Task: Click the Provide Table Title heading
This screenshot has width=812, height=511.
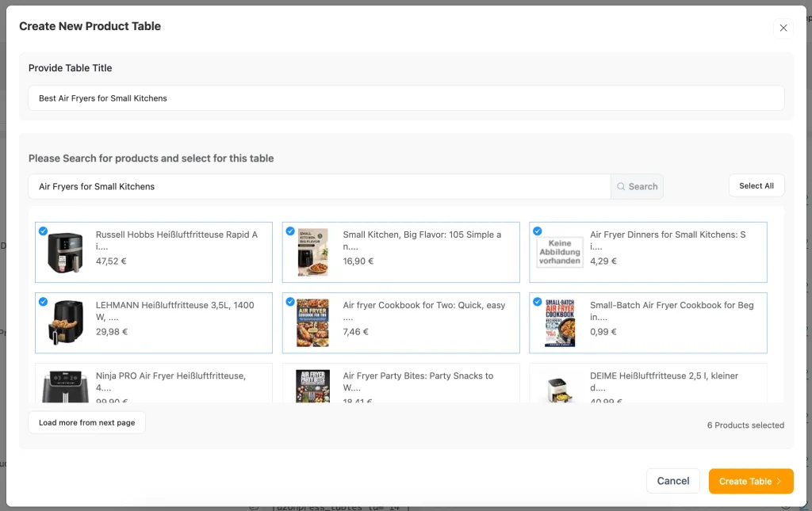Action: tap(70, 68)
